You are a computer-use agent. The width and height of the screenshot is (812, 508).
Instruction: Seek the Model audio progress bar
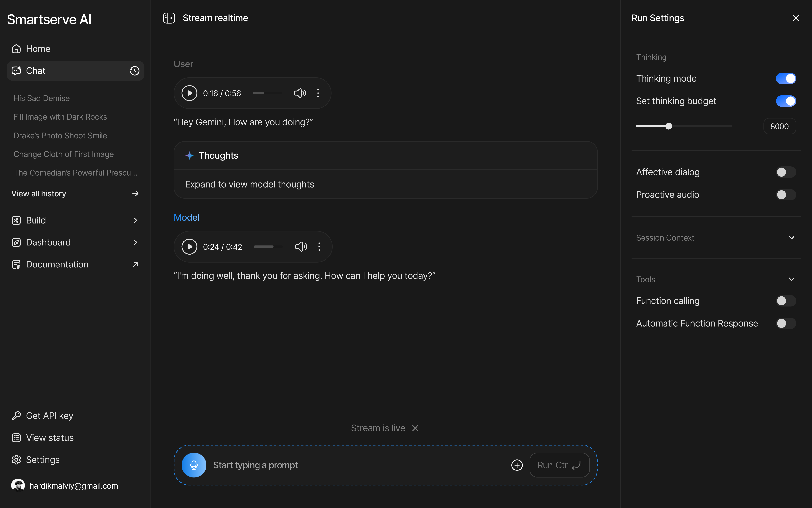[x=268, y=247]
